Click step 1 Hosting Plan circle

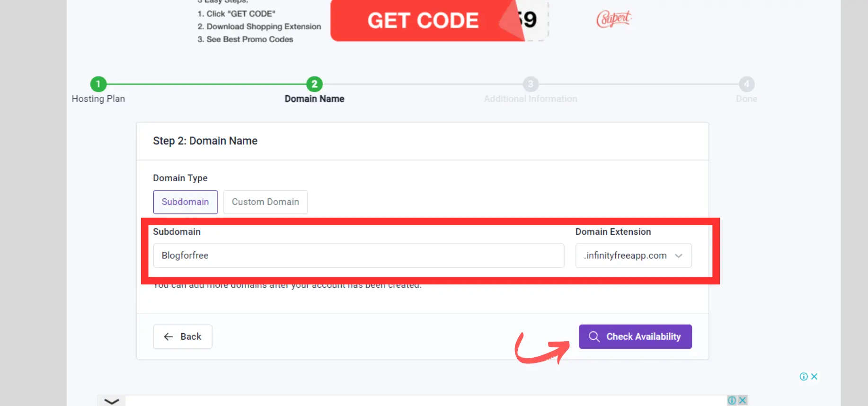pyautogui.click(x=98, y=84)
